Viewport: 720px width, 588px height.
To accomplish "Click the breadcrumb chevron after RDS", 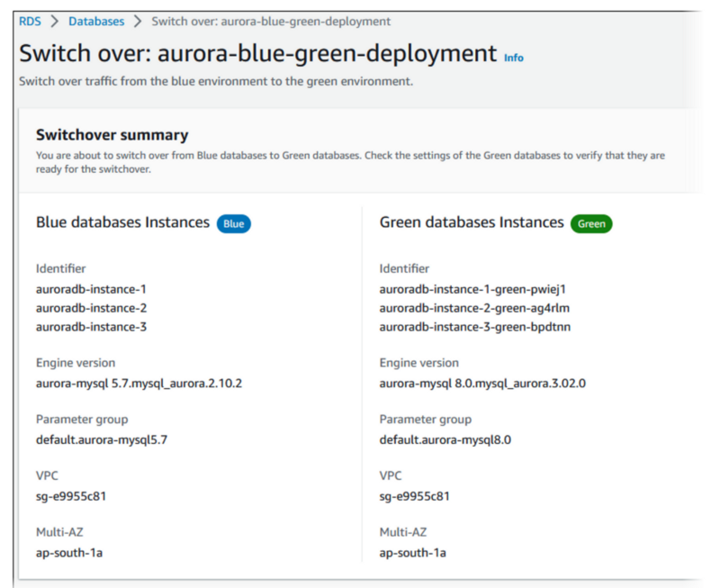I will click(55, 21).
